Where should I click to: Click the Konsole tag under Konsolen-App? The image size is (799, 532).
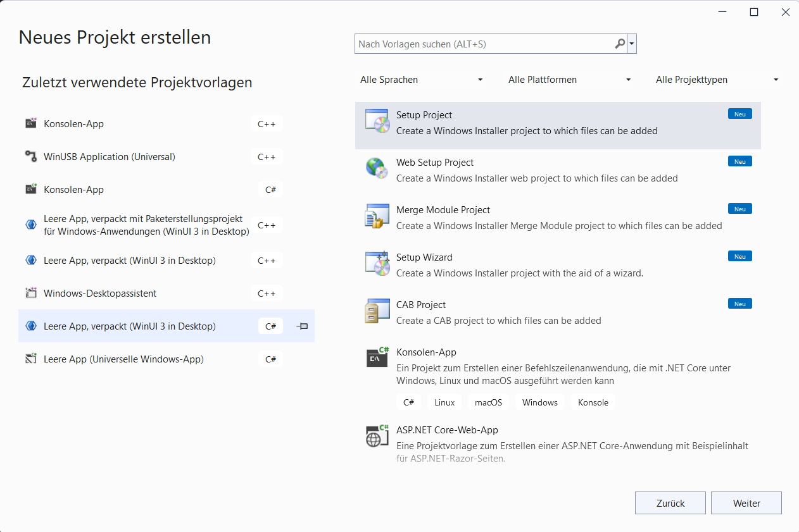593,402
